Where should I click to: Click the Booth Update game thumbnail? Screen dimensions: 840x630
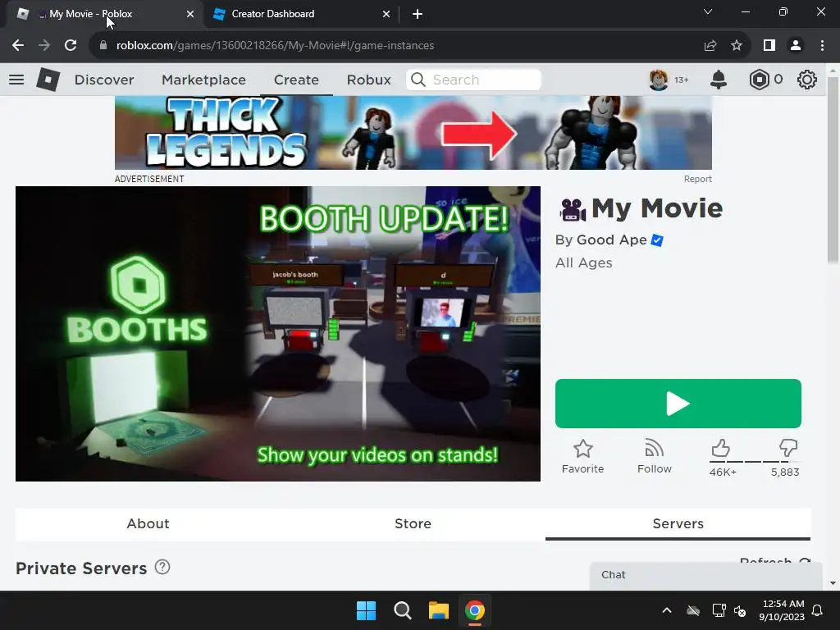278,334
